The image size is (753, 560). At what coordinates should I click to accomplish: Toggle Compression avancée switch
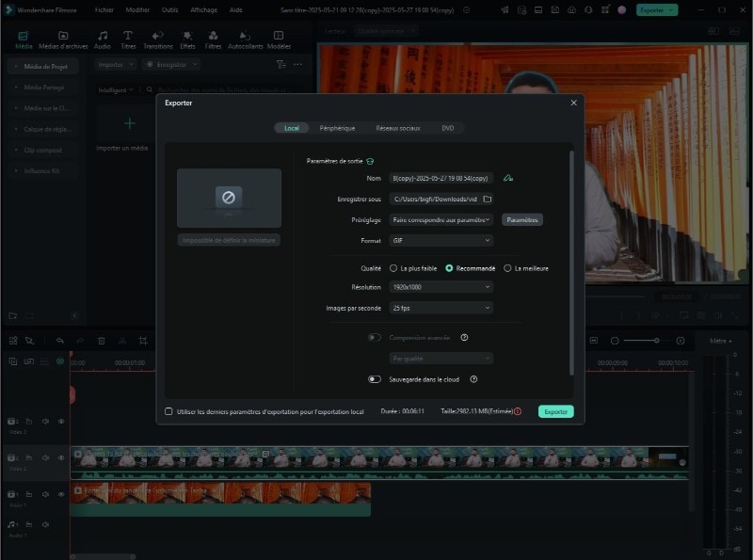[x=375, y=338]
